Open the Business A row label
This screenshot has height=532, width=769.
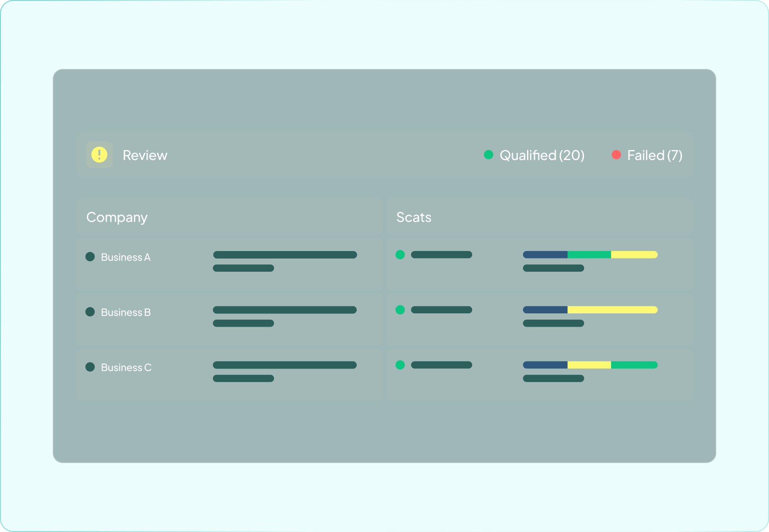(126, 257)
